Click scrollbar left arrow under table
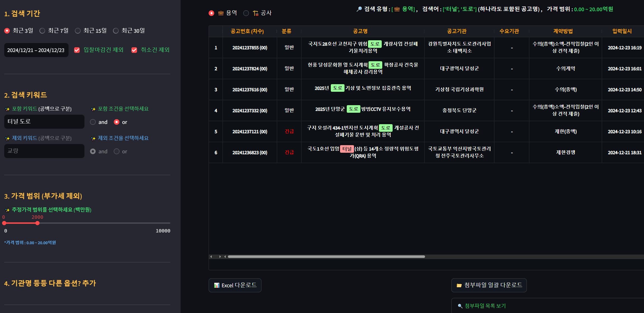This screenshot has height=313, width=644. point(211,256)
